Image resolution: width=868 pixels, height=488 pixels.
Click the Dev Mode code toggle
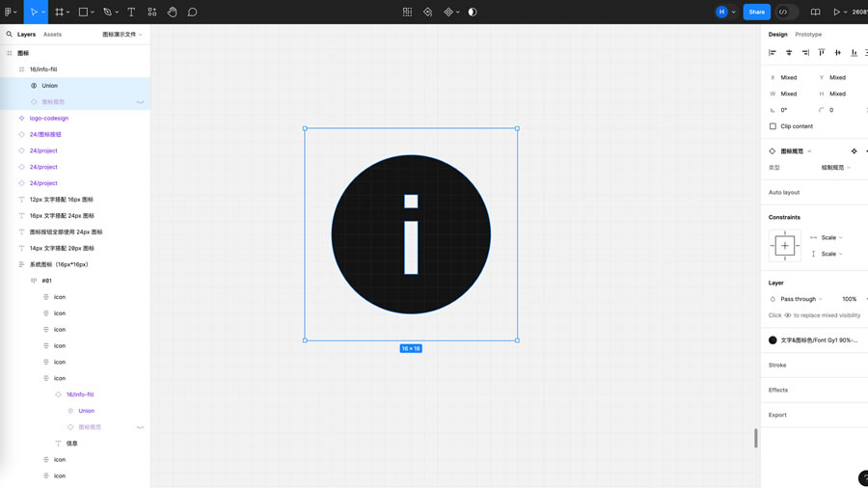(x=784, y=13)
